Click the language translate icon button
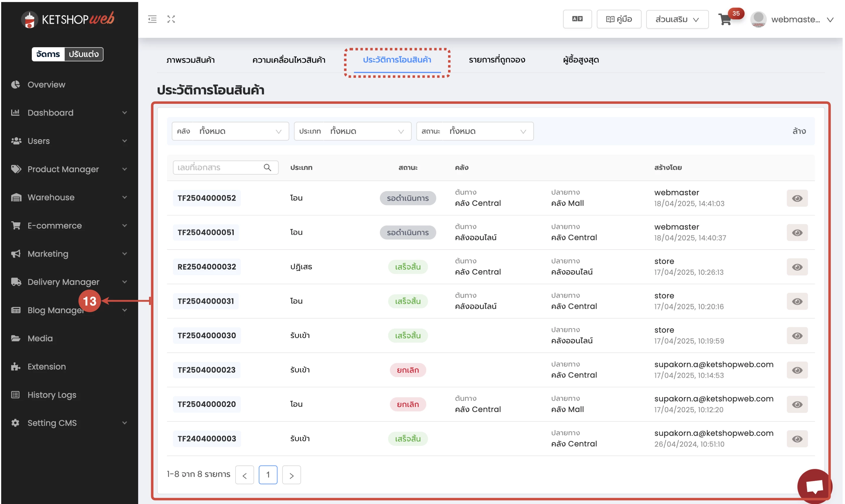The width and height of the screenshot is (845, 504). [x=577, y=19]
